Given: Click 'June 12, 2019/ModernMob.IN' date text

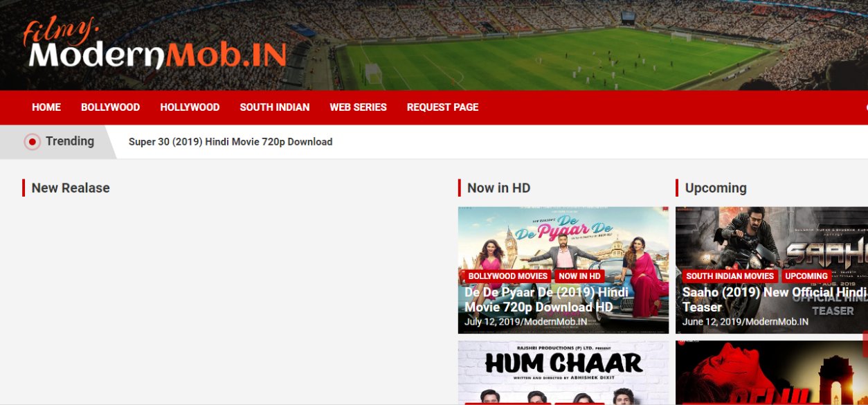Looking at the screenshot, I should [745, 322].
